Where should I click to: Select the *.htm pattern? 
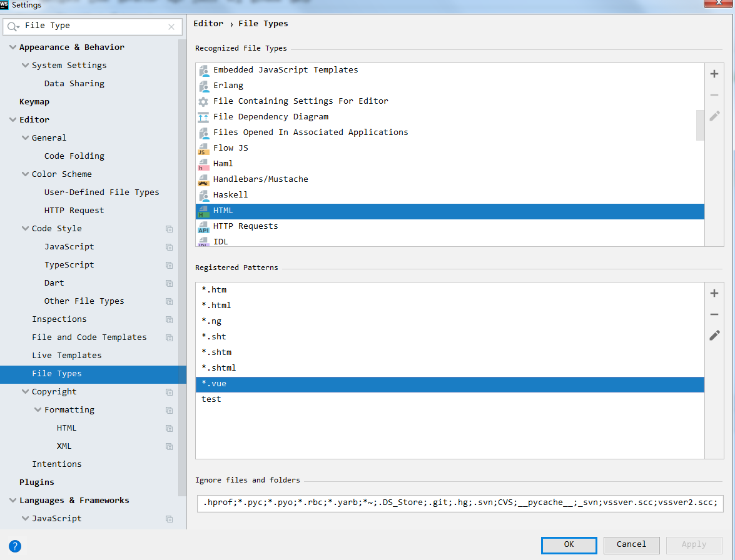point(450,290)
